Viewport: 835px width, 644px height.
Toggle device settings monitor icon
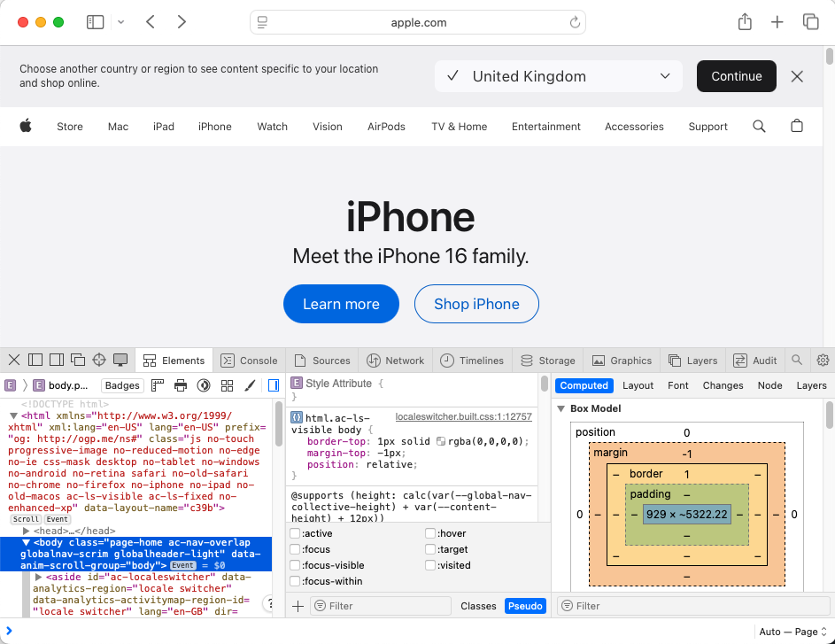point(120,360)
